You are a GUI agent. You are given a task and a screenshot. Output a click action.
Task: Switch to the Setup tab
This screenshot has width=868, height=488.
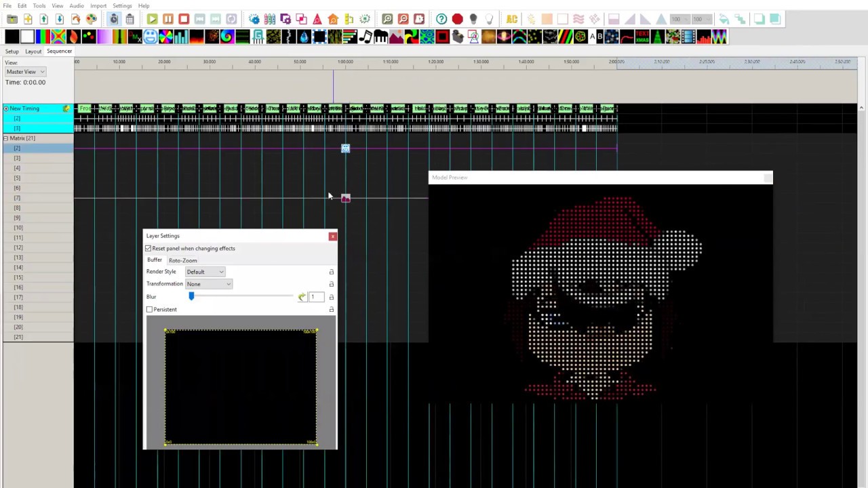(x=12, y=52)
